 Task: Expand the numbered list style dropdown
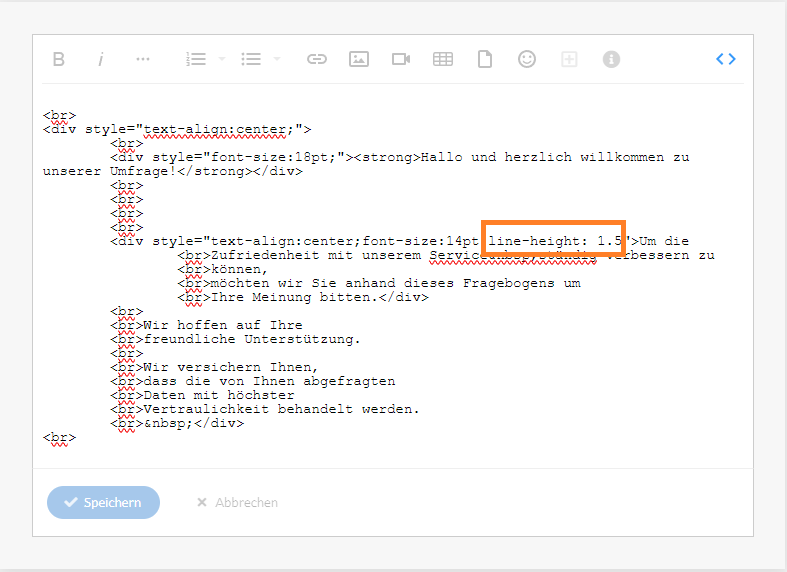pyautogui.click(x=221, y=59)
